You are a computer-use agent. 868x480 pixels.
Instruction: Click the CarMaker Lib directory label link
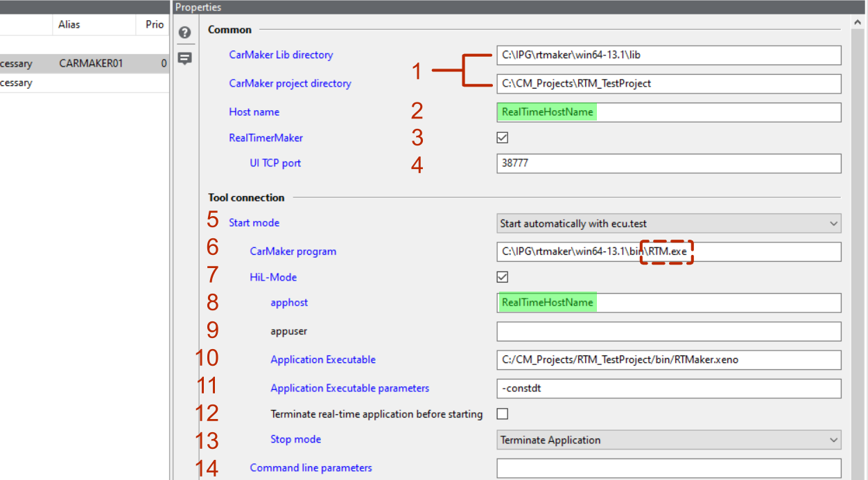click(x=281, y=55)
